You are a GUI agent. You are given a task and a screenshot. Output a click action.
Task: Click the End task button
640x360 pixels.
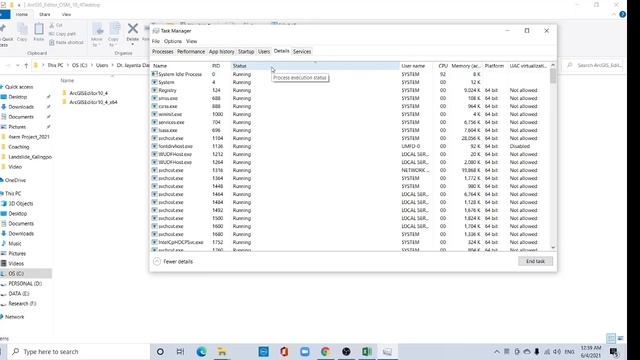coord(535,261)
